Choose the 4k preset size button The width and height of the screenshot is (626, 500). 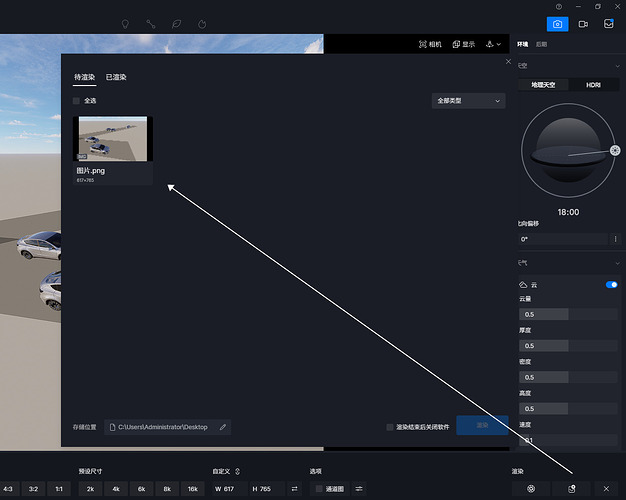[x=116, y=488]
